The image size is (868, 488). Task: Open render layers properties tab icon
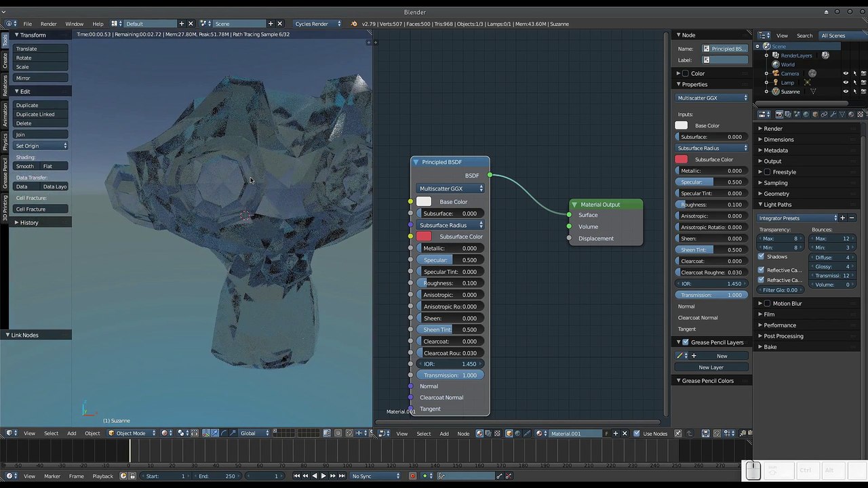point(788,115)
